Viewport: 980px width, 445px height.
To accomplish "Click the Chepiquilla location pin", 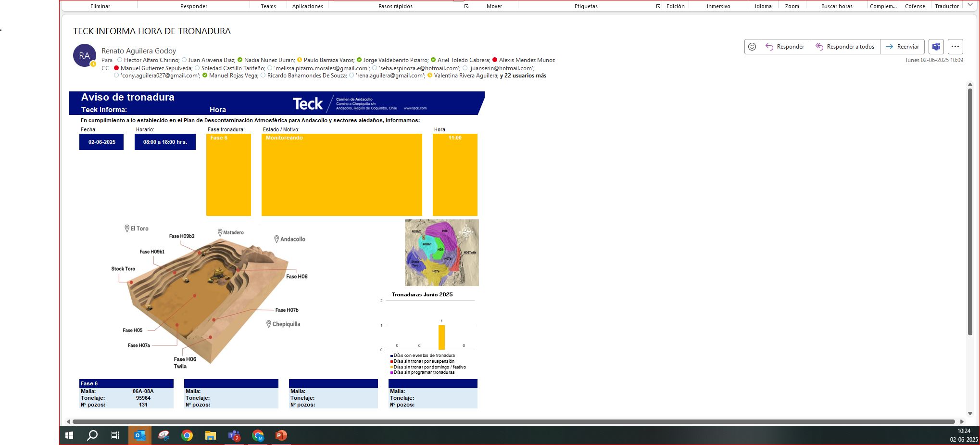I will (x=269, y=324).
